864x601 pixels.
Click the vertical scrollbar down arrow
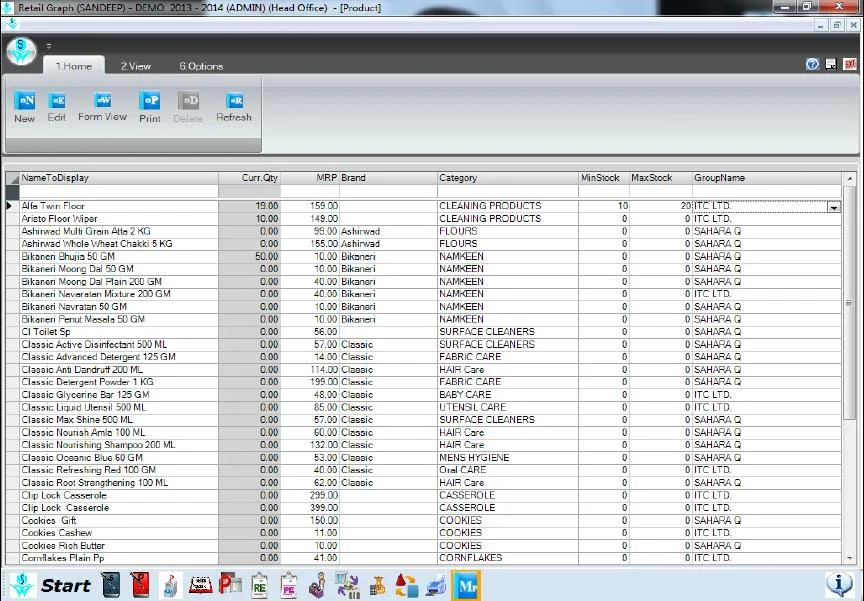(850, 558)
